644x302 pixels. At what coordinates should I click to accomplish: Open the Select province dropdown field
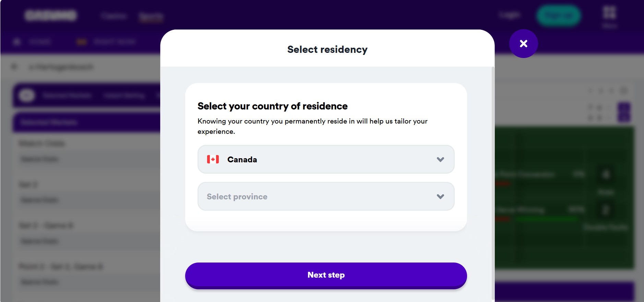(326, 196)
